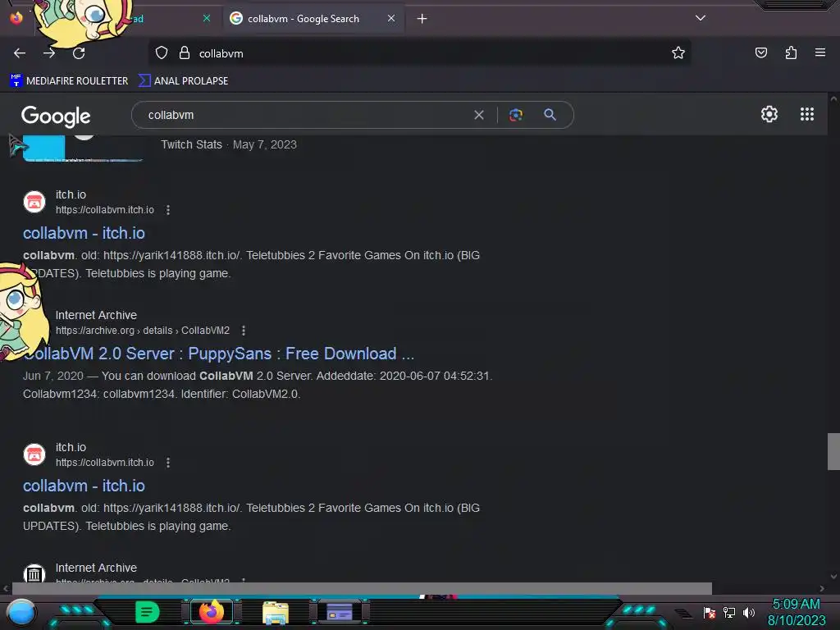Viewport: 840px width, 630px height.
Task: Click the https://collabvm.itch.io URL in the first result
Action: [104, 210]
